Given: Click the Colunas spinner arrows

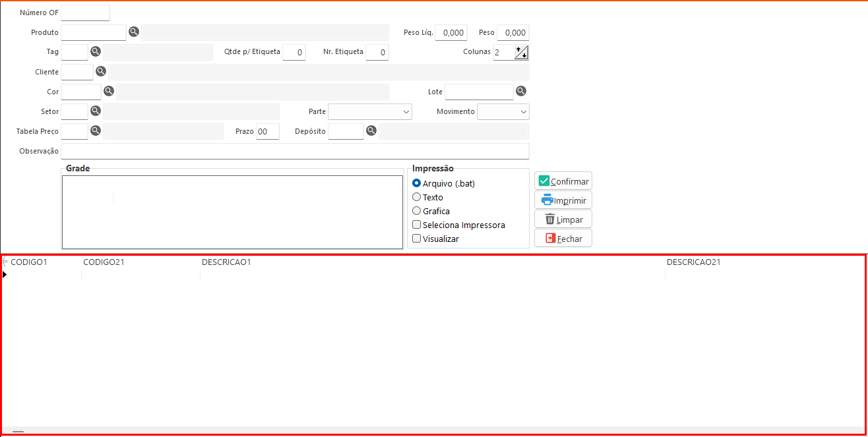Looking at the screenshot, I should click(521, 53).
